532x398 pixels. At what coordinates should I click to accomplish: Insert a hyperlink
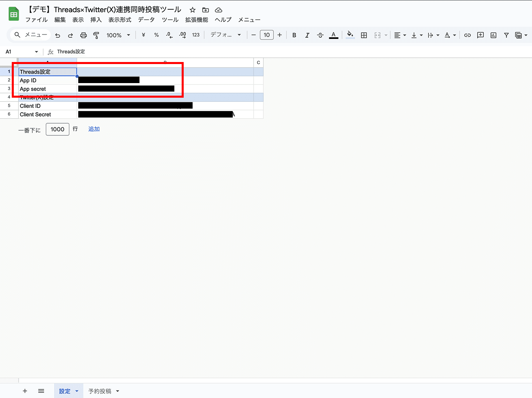tap(468, 35)
